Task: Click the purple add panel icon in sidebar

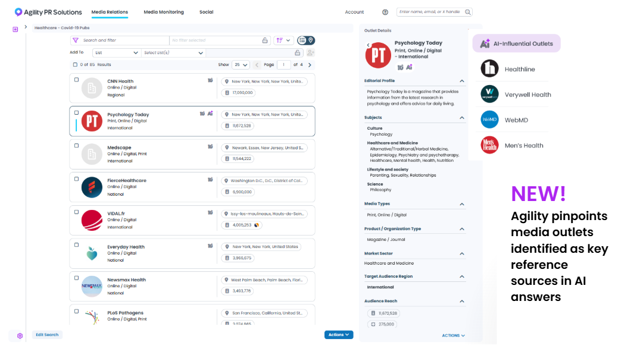Action: pyautogui.click(x=15, y=29)
